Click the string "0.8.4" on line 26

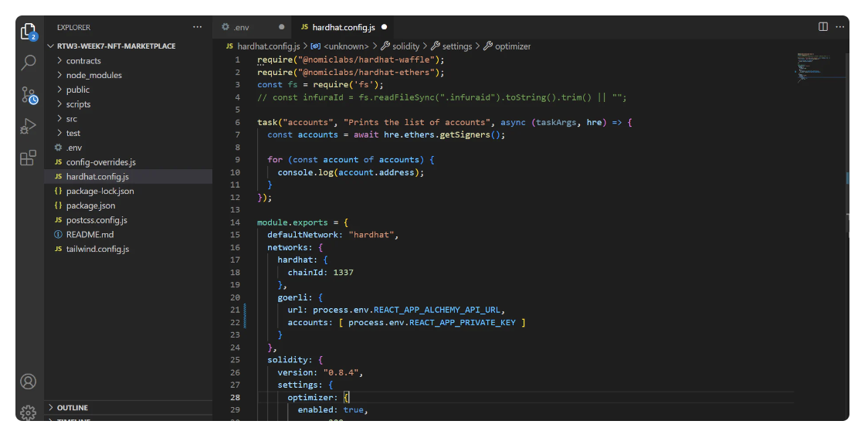tap(341, 372)
